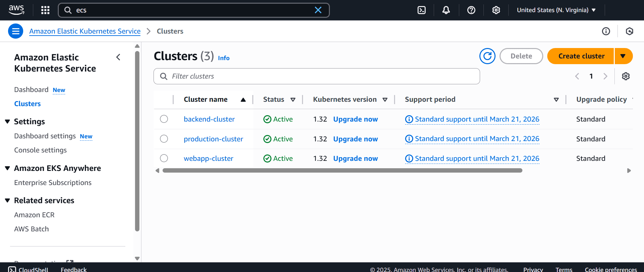Clear the search box with X icon
644x272 pixels.
click(318, 10)
